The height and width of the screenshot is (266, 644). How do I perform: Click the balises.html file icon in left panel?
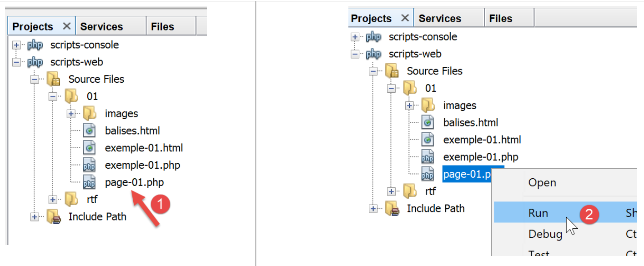click(x=90, y=131)
